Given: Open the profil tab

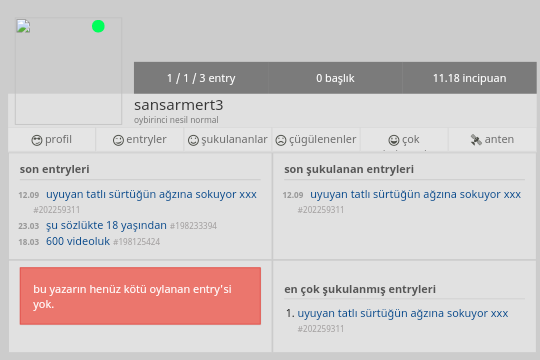Looking at the screenshot, I should coord(52,140).
